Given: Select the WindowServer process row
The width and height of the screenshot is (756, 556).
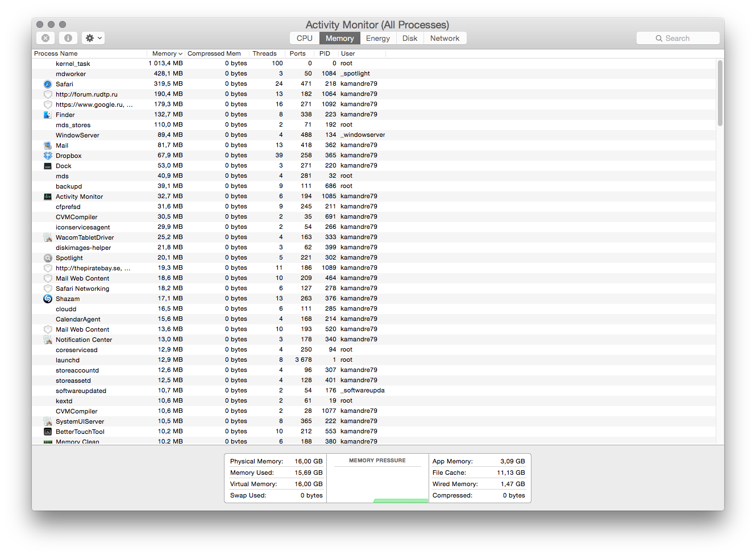Looking at the screenshot, I should 374,135.
